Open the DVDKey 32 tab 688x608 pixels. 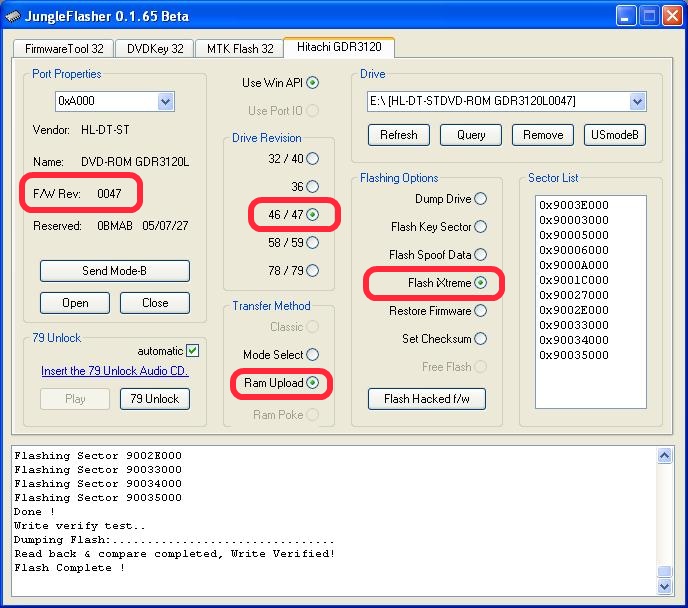pos(155,48)
